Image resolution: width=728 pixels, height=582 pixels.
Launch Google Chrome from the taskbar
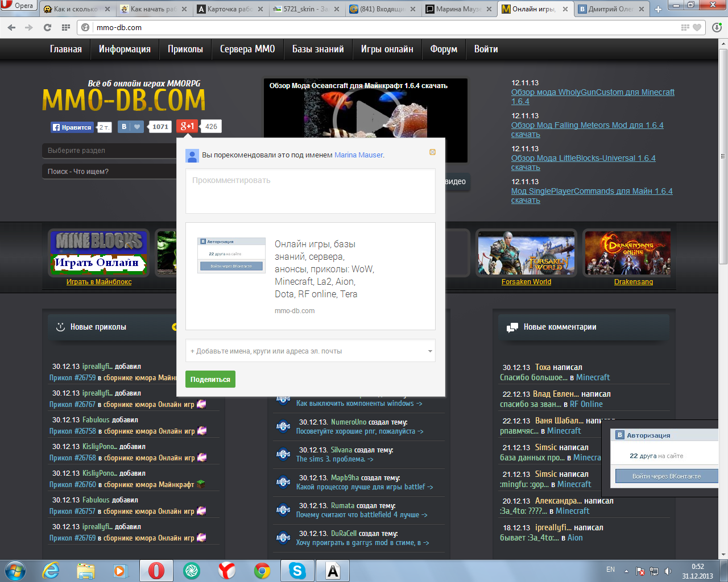(262, 571)
